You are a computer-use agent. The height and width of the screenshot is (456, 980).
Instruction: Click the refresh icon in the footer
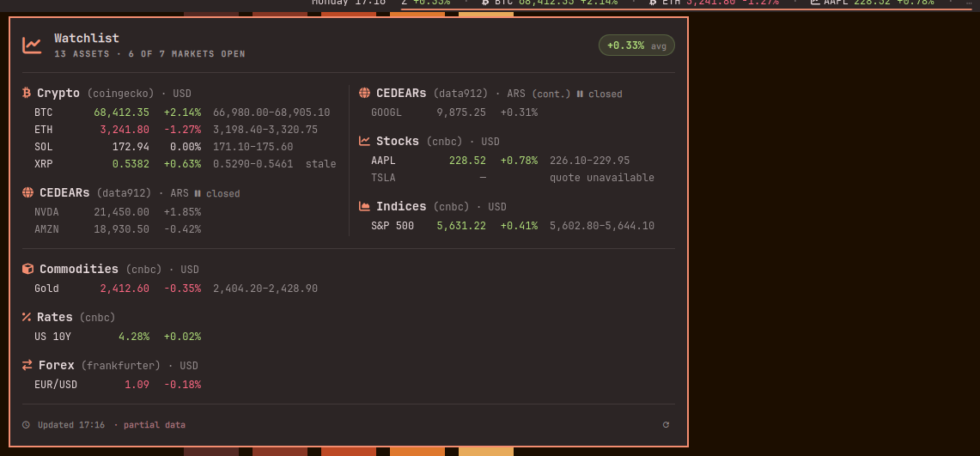[x=666, y=425]
